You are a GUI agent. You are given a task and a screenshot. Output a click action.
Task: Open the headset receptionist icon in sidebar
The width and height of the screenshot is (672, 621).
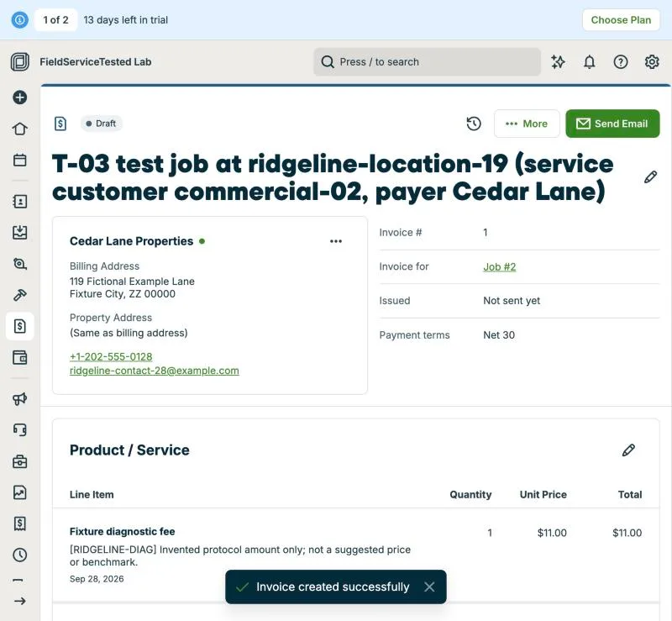point(19,429)
